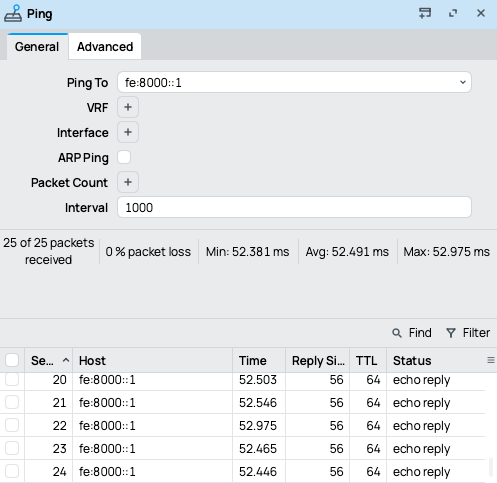Screen dimensions: 497x483
Task: Click the Filter button label
Action: (x=476, y=333)
